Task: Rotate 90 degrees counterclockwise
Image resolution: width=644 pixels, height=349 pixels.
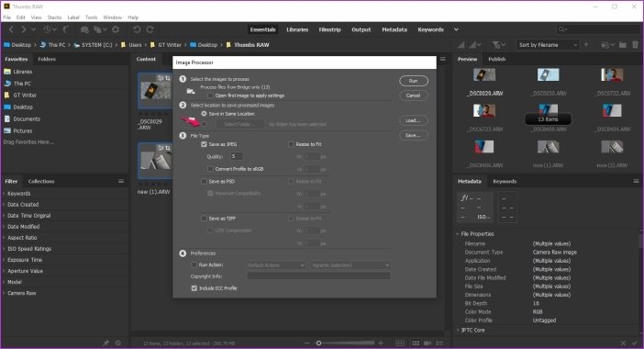Action: point(137,29)
